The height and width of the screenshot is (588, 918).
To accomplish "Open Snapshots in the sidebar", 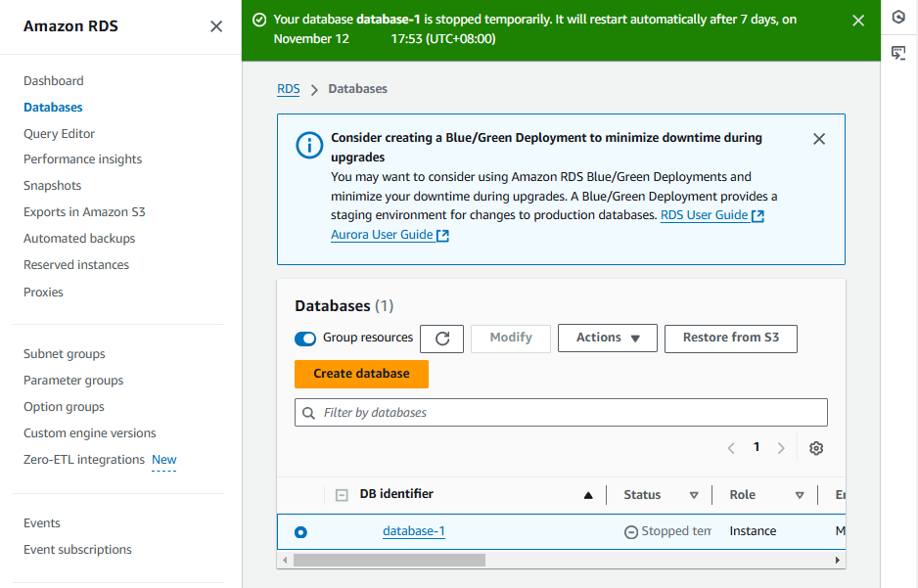I will (53, 186).
